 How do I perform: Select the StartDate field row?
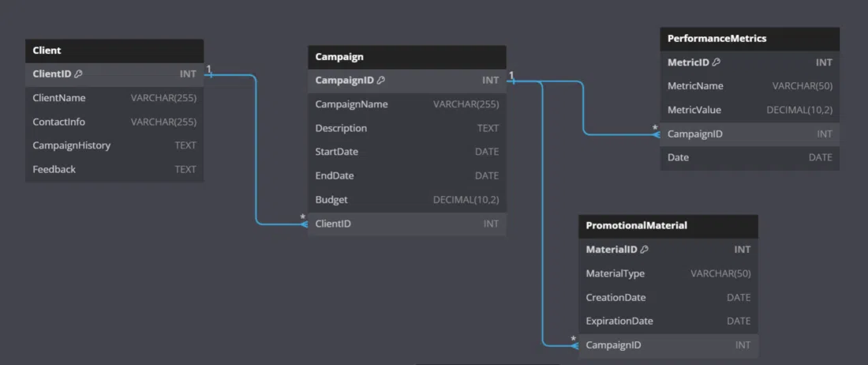[406, 152]
